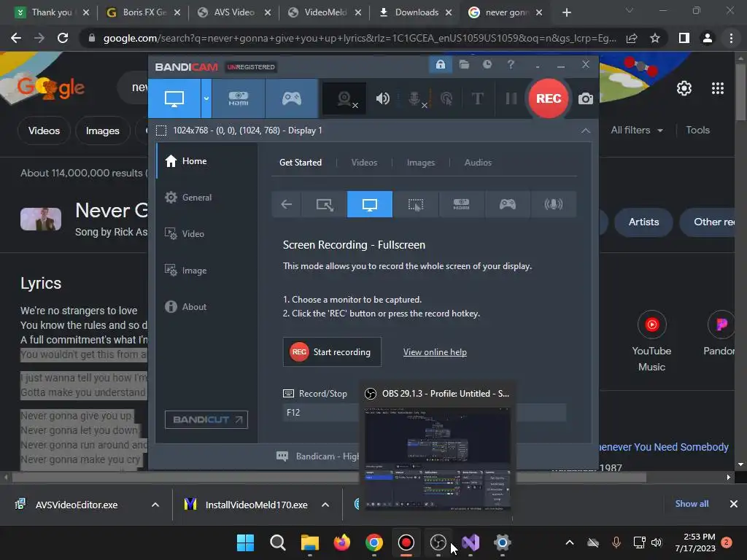Click the back arrow in mode row
Screen dimensions: 747x560
pyautogui.click(x=286, y=204)
